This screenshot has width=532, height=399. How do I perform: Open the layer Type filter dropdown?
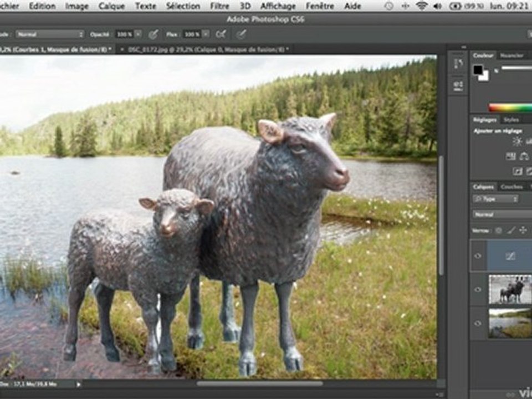[x=495, y=199]
